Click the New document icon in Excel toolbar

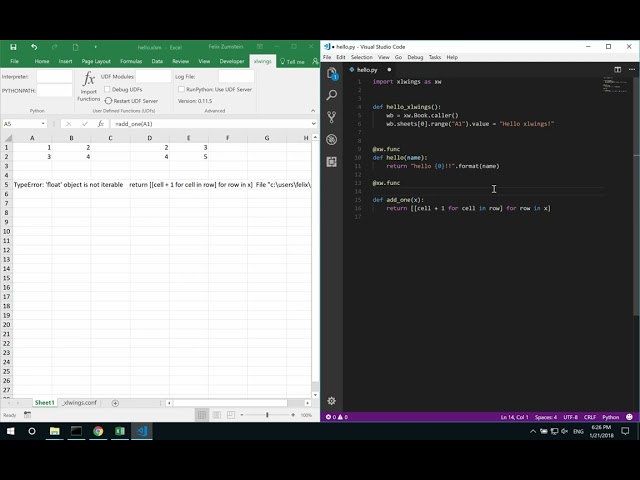(76, 47)
